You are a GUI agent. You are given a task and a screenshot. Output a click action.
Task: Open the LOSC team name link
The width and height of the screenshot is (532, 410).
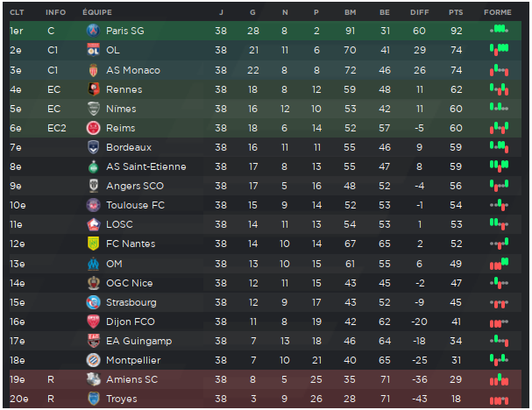pos(119,224)
